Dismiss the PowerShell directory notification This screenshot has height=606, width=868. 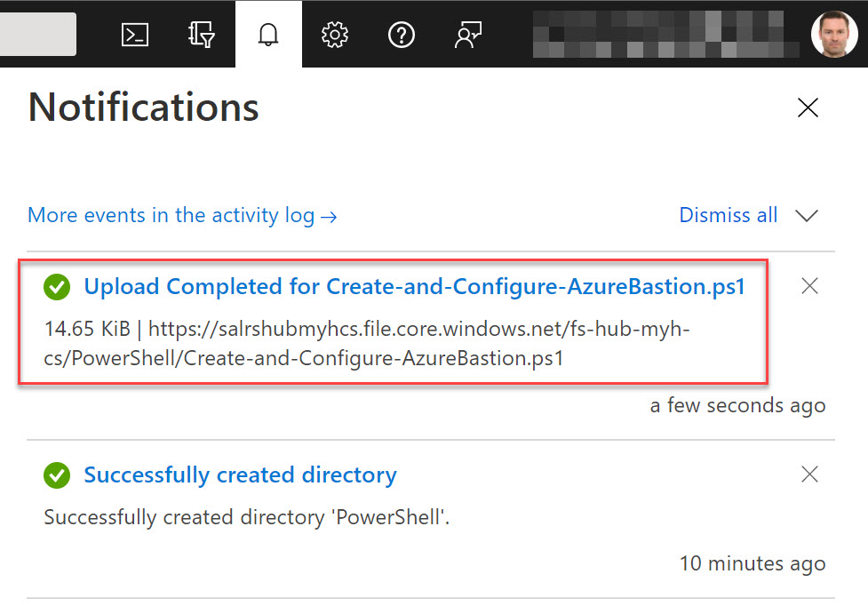coord(808,474)
